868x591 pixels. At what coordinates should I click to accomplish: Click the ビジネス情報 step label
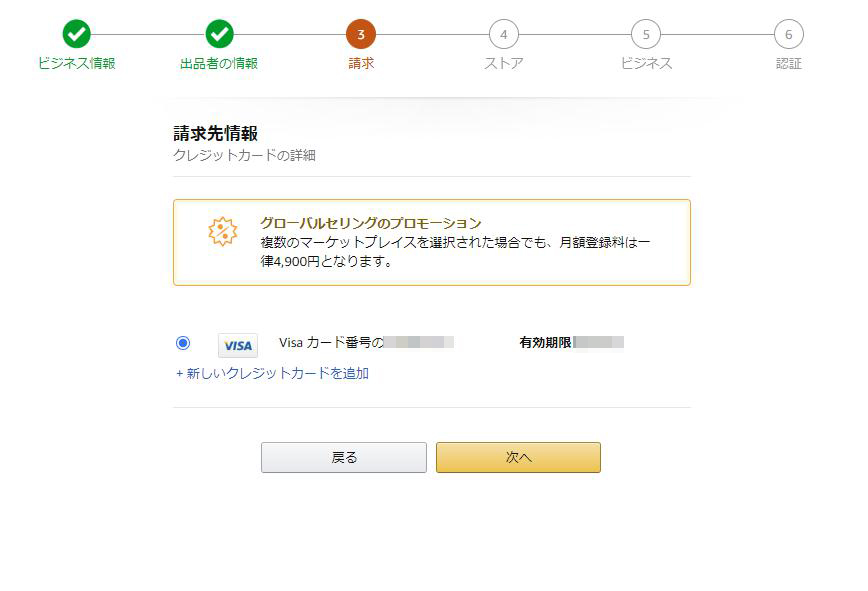pyautogui.click(x=76, y=64)
